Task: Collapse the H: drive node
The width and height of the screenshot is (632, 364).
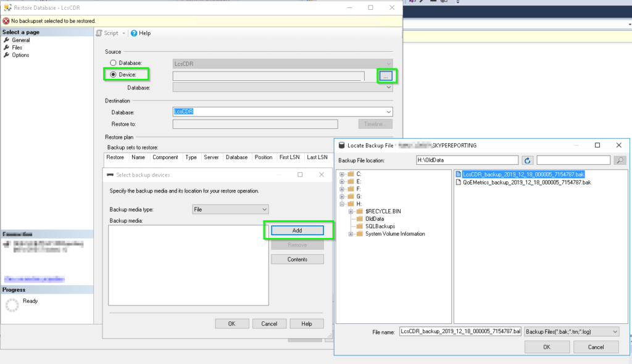Action: (342, 204)
